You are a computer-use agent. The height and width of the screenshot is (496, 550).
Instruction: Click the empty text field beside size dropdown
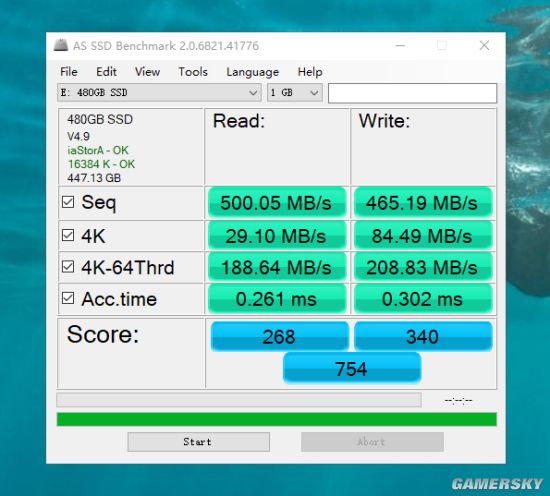412,93
